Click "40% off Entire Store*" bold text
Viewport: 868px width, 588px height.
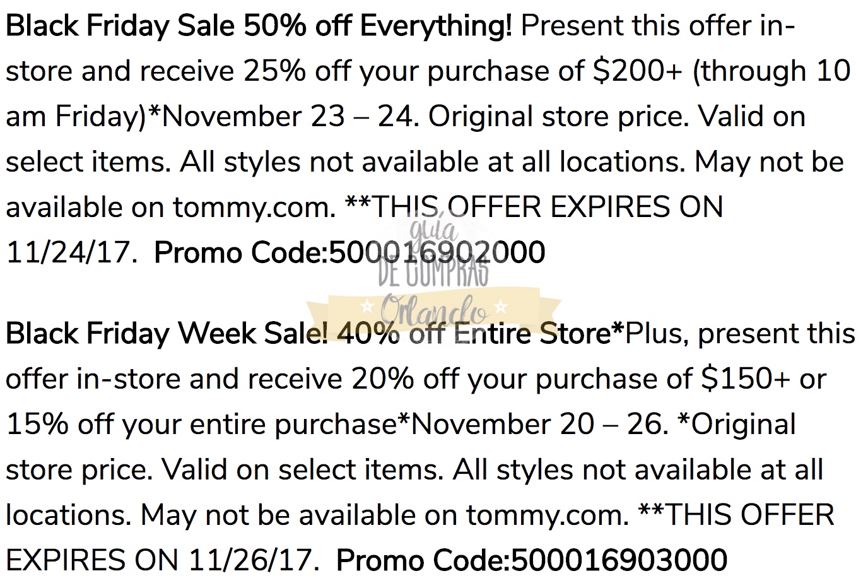coord(481,334)
